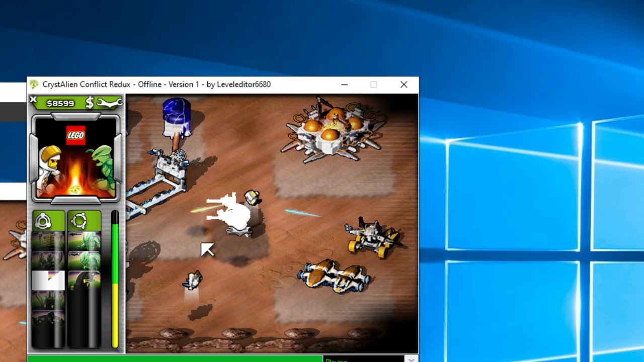Select the astronaut unit with yellow helmet
Image resolution: width=644 pixels, height=362 pixels.
[252, 198]
